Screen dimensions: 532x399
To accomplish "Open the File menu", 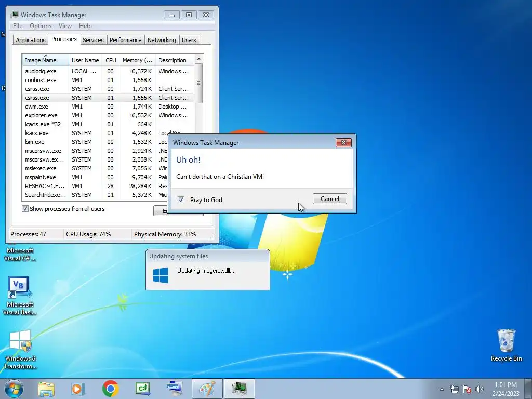I will (x=18, y=26).
